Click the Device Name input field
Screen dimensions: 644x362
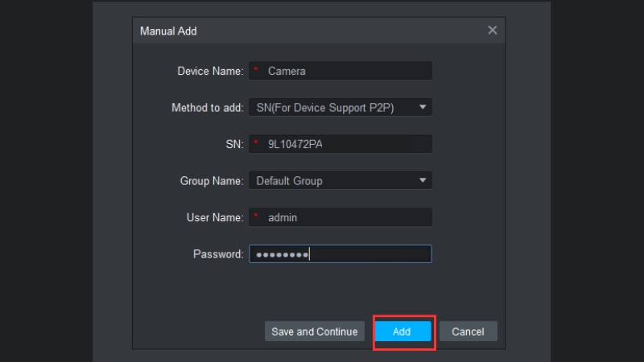(x=346, y=71)
